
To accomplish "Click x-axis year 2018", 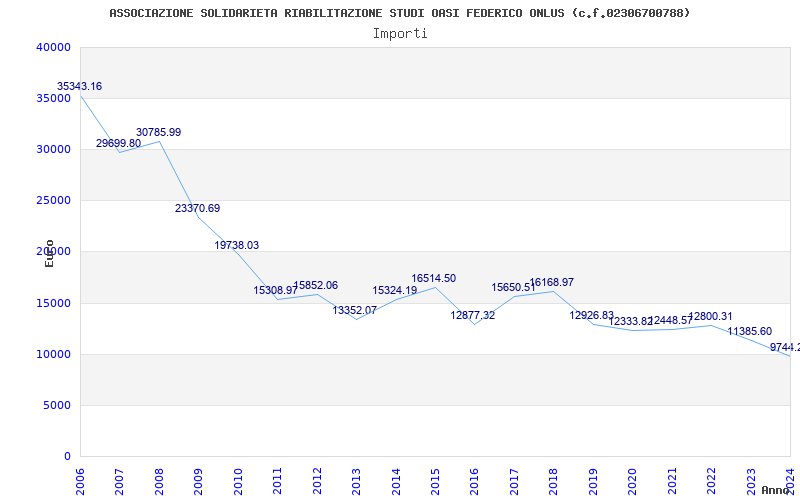I will coord(554,481).
